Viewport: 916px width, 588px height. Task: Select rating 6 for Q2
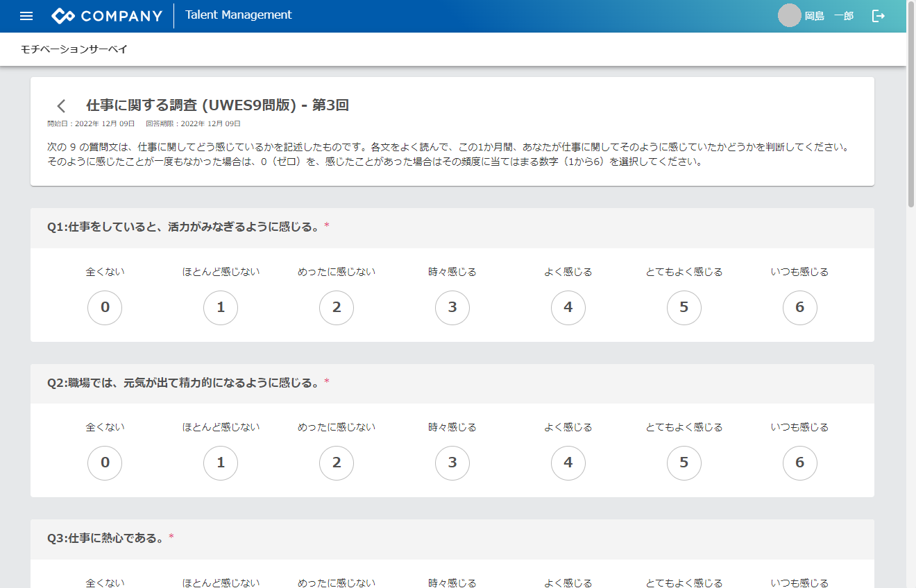(800, 463)
